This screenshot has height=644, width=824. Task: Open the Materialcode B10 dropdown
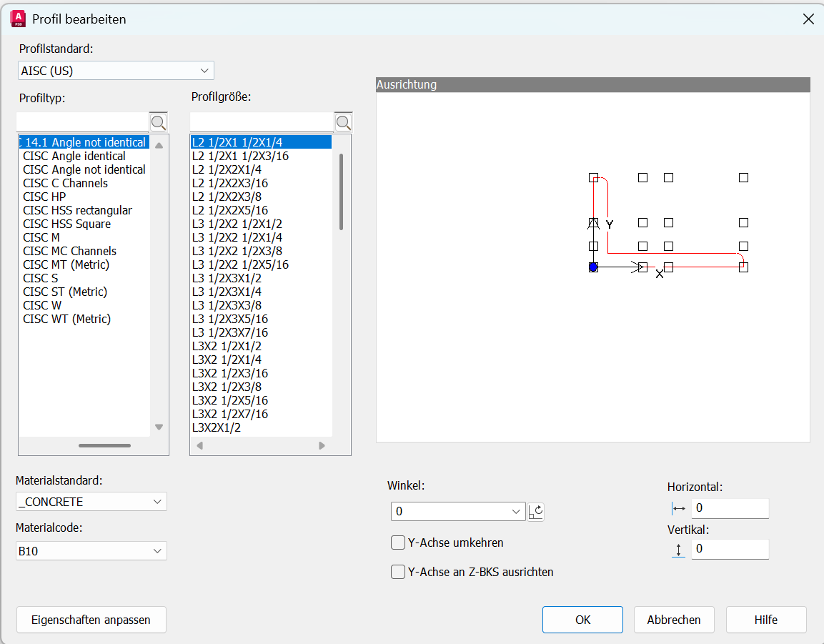click(91, 551)
